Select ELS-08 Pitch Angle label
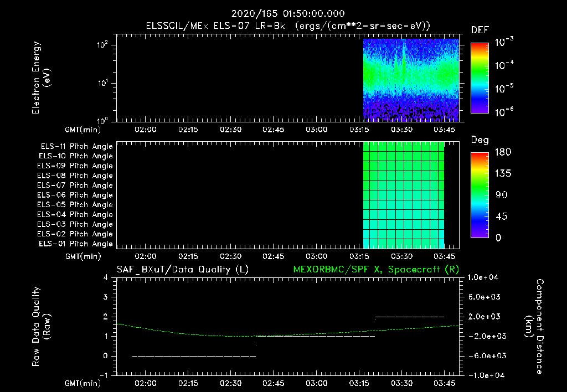This screenshot has height=392, width=567. click(75, 176)
